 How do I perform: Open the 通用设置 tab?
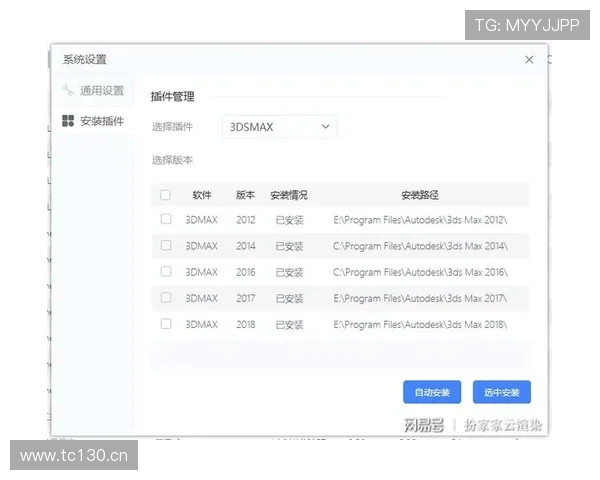[x=93, y=91]
